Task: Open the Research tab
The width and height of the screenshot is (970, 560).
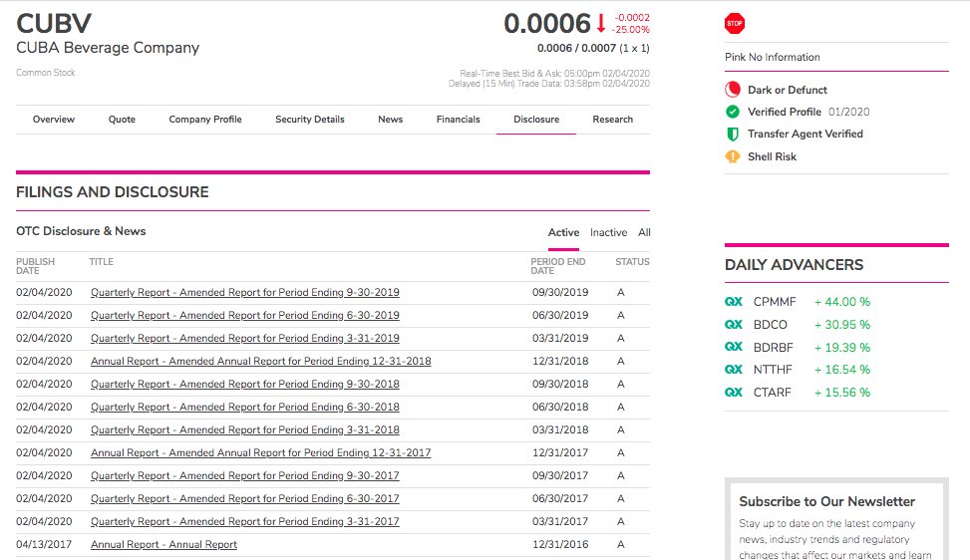Action: tap(613, 120)
